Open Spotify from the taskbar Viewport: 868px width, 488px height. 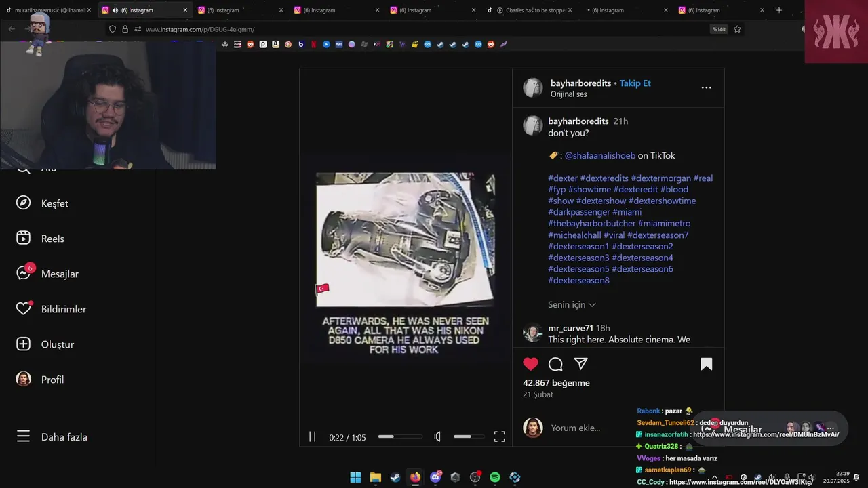pos(495,477)
